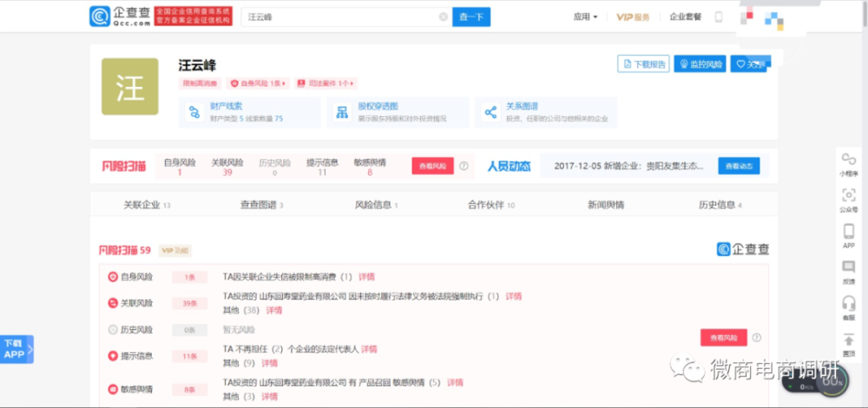
Task: Click the 监控风险 monitor risk button
Action: click(x=700, y=64)
